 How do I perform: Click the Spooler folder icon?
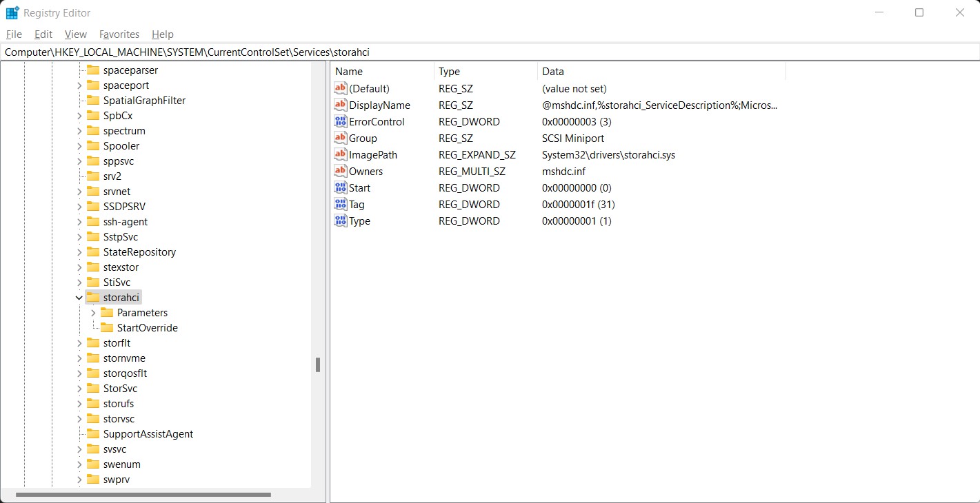pyautogui.click(x=93, y=146)
